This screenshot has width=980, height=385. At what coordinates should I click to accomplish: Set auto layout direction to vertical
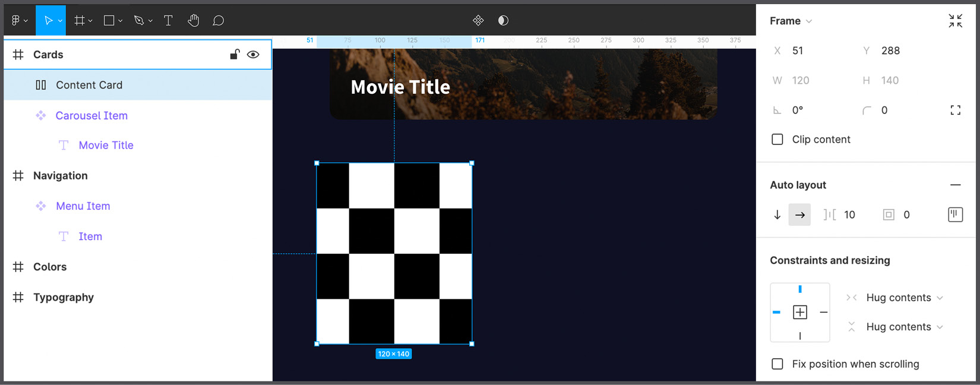[x=777, y=214]
